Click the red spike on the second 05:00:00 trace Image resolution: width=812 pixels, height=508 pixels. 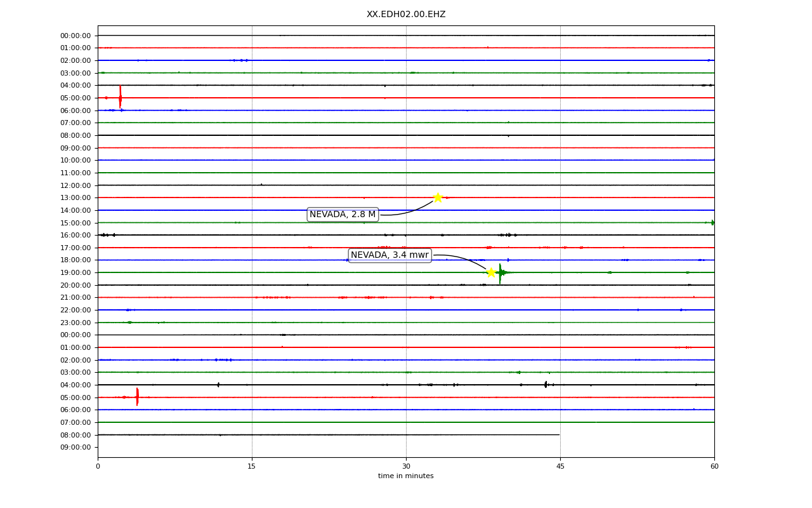tap(137, 397)
